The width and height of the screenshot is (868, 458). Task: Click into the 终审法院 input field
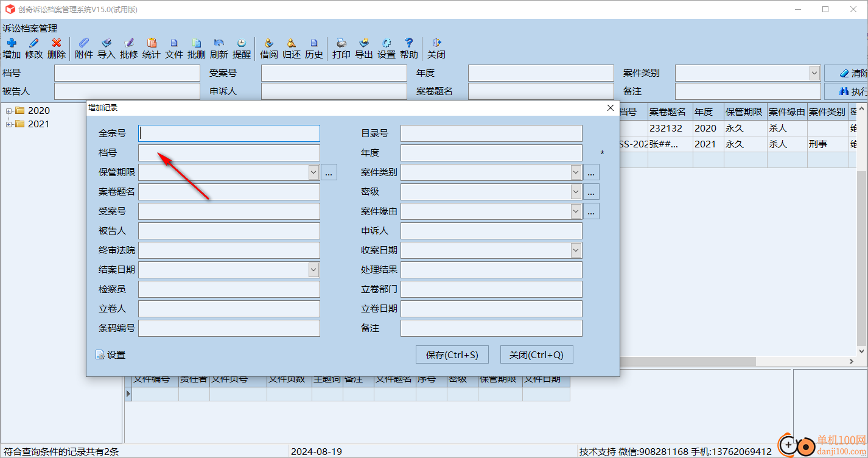229,250
